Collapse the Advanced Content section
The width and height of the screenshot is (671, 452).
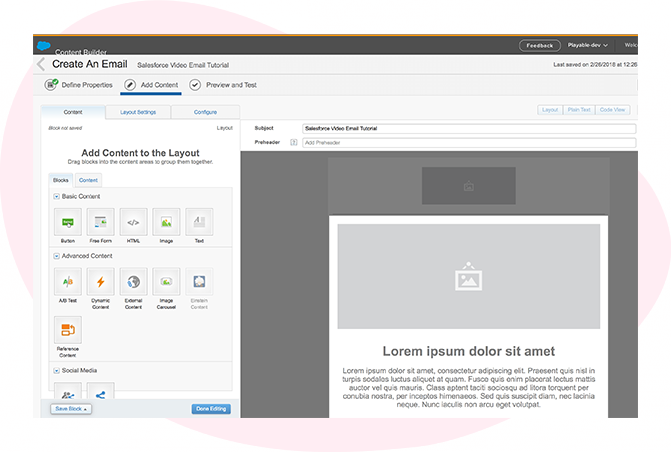(57, 256)
